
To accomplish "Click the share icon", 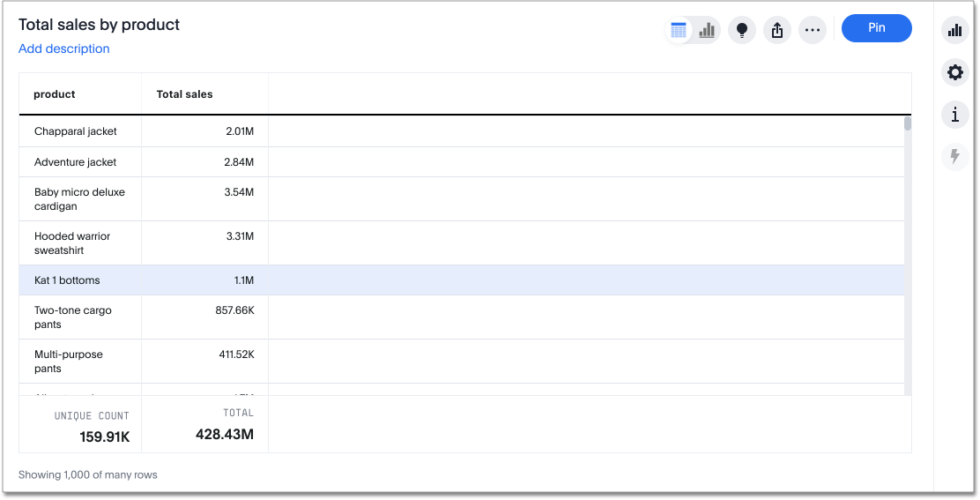I will pos(777,30).
